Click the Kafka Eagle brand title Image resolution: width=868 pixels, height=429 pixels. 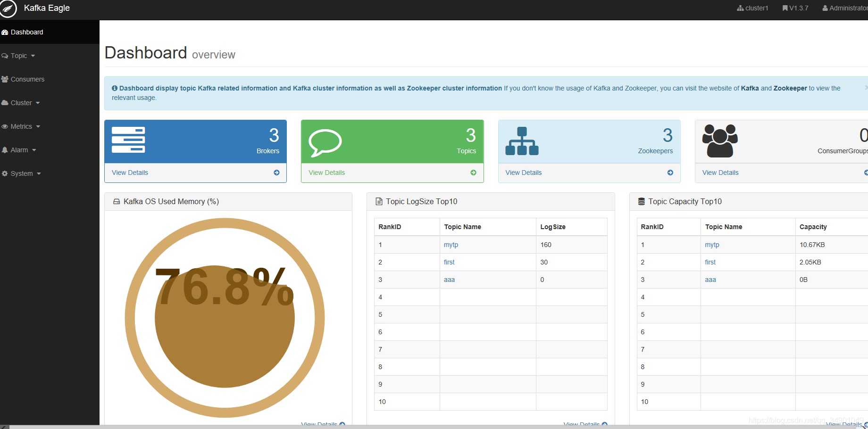(47, 8)
